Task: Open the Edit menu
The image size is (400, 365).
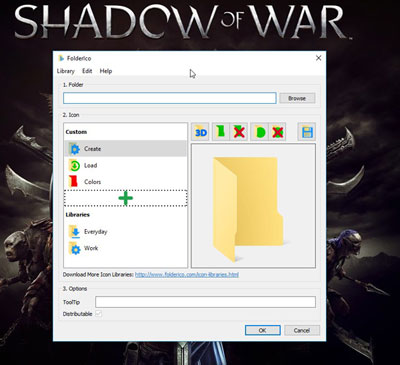Action: (x=87, y=71)
